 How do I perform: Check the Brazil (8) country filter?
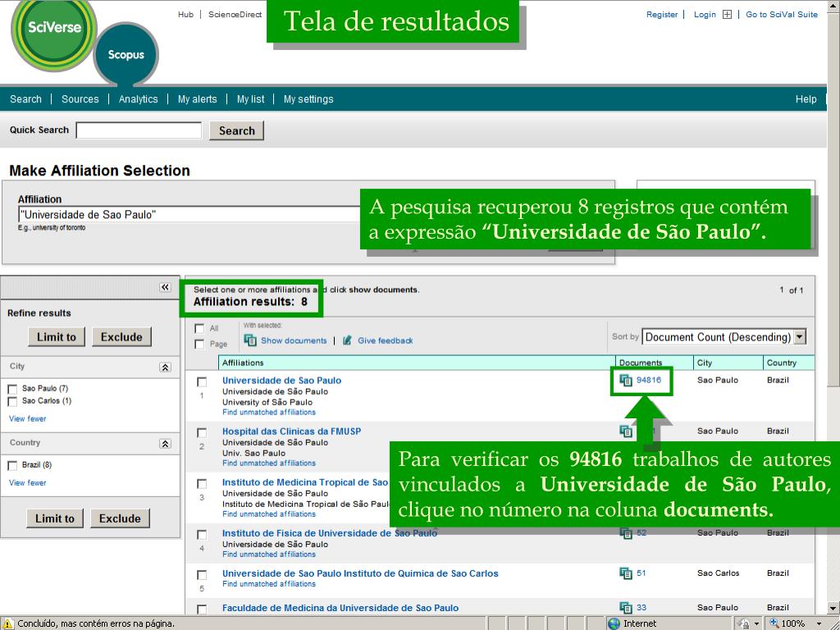point(12,466)
